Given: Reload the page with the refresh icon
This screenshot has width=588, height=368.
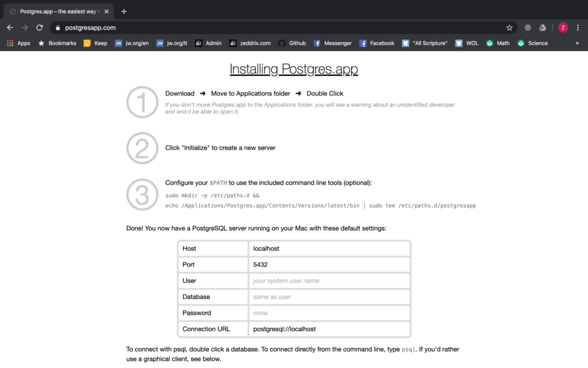Looking at the screenshot, I should pos(40,28).
